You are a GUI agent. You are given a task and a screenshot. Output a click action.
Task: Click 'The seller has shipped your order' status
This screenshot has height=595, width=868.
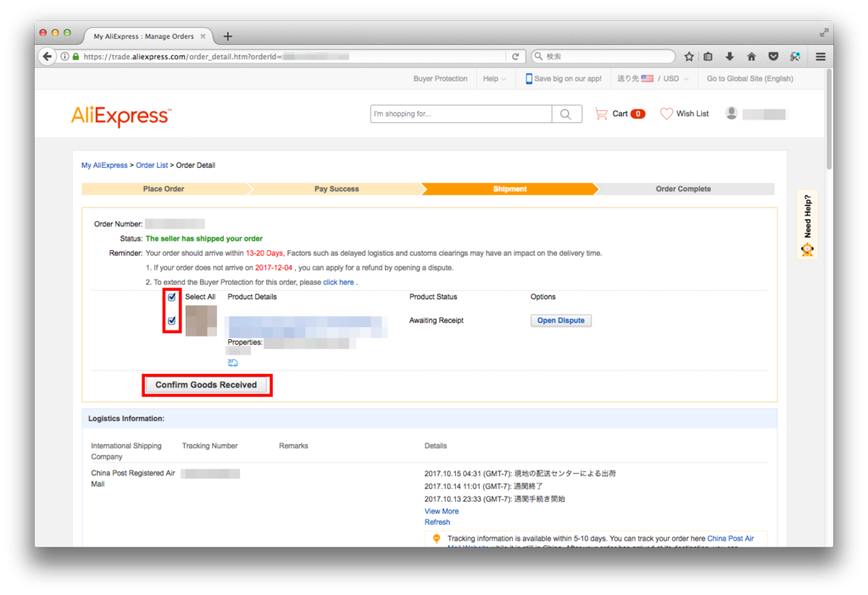coord(203,238)
